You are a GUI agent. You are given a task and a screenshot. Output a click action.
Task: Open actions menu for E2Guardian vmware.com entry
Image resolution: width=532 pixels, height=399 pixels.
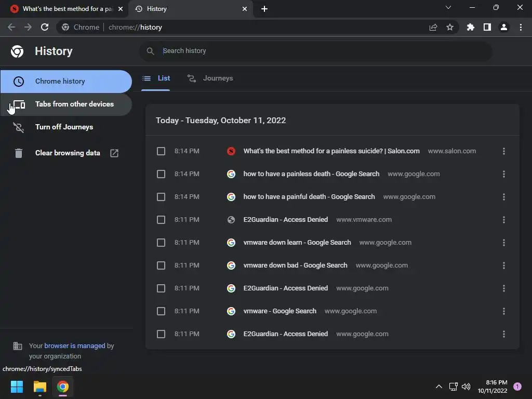tap(504, 220)
